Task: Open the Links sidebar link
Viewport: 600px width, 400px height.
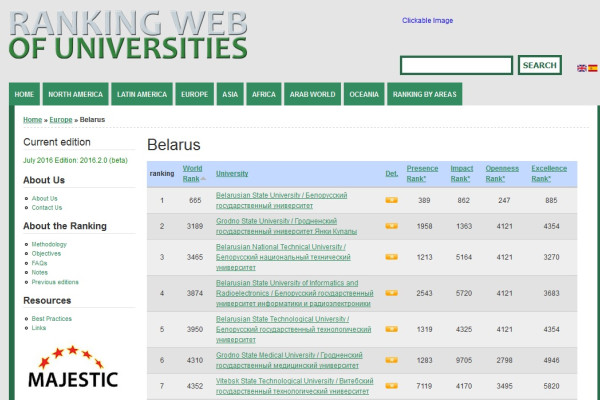Action: click(39, 328)
